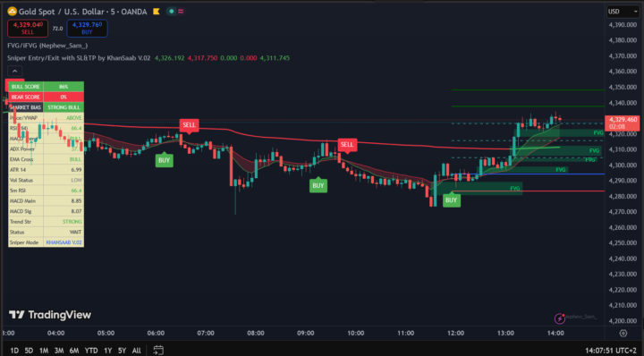Collapse the indicator legend with the chevron
The height and width of the screenshot is (356, 644).
coord(15,71)
